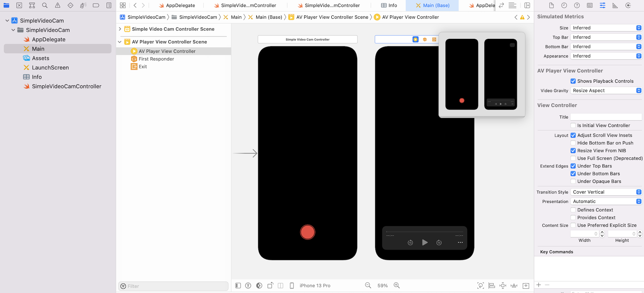
Task: Zoom in on the storyboard canvas
Action: pos(397,285)
